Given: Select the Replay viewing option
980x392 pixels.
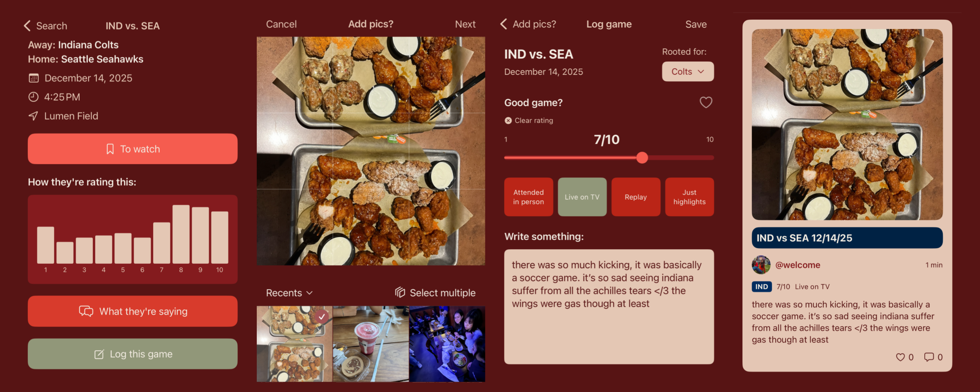Looking at the screenshot, I should pyautogui.click(x=636, y=197).
